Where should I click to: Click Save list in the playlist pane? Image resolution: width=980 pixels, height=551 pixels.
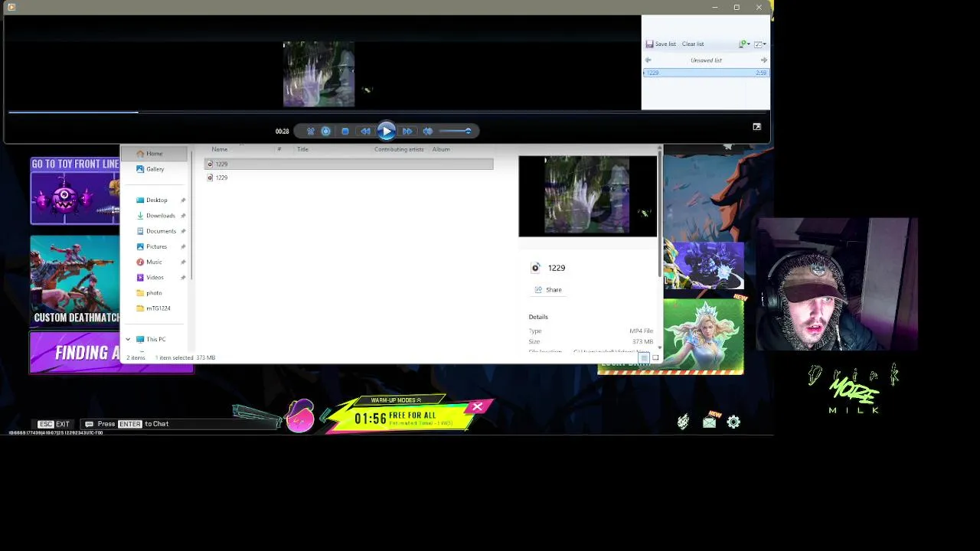[661, 44]
